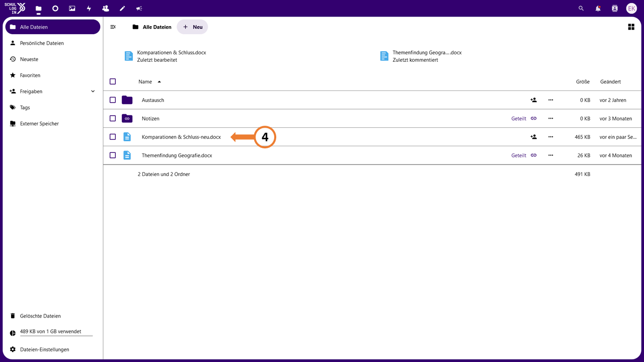Sort by Name column header
Screen dimensions: 644x362
point(150,81)
